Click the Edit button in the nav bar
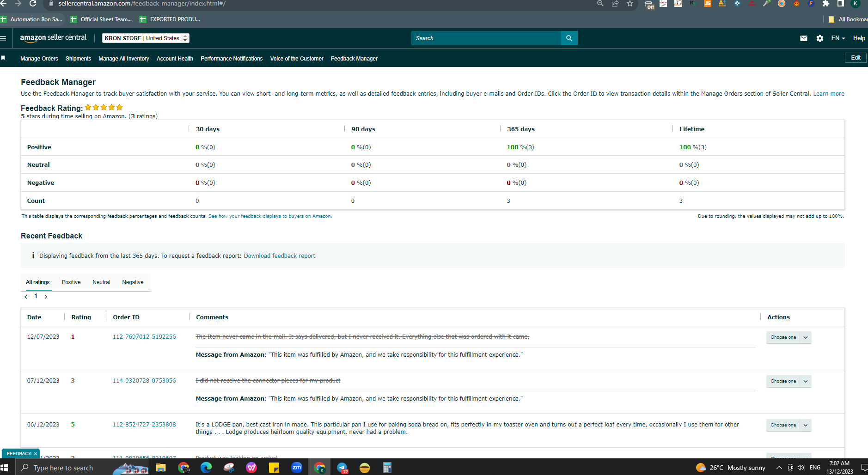 (x=856, y=58)
